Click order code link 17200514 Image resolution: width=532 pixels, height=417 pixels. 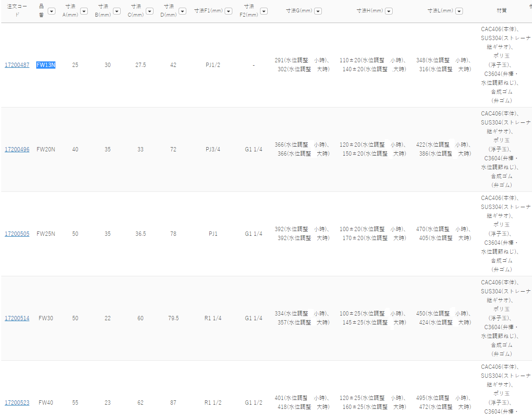coord(17,319)
